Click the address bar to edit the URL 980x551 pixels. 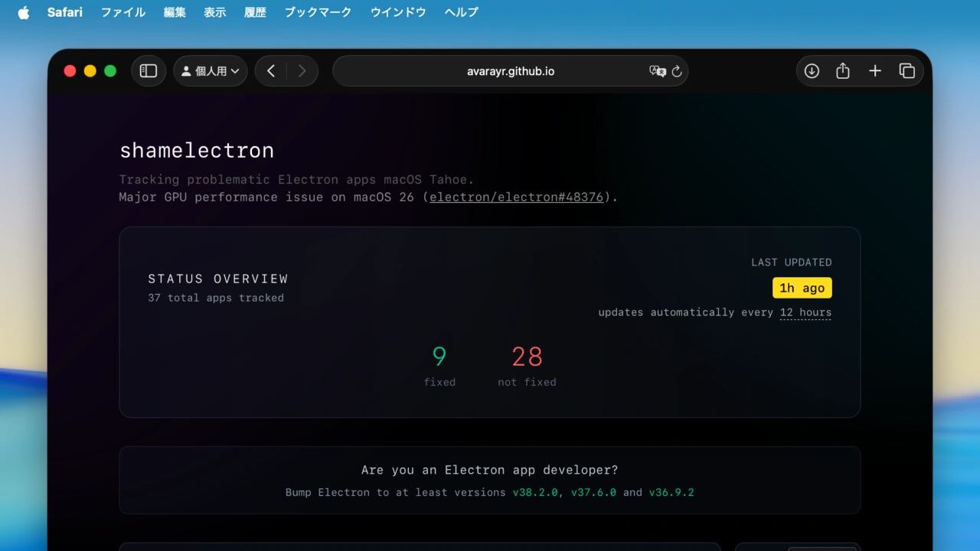511,70
